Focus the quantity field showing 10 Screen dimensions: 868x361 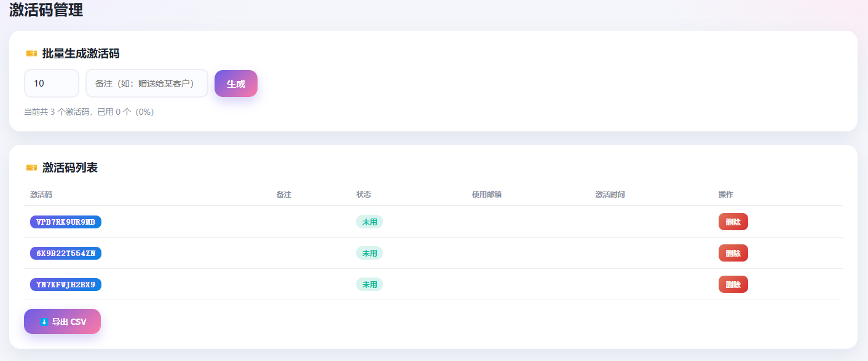pos(52,83)
